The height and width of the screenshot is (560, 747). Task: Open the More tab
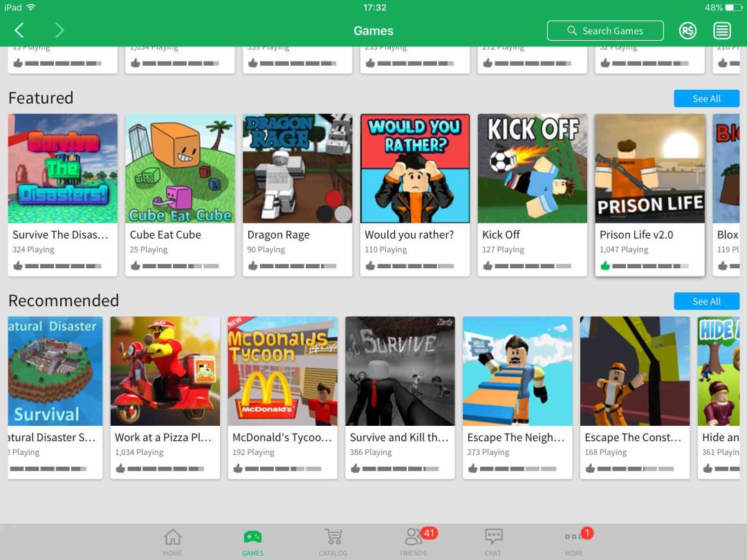[573, 543]
